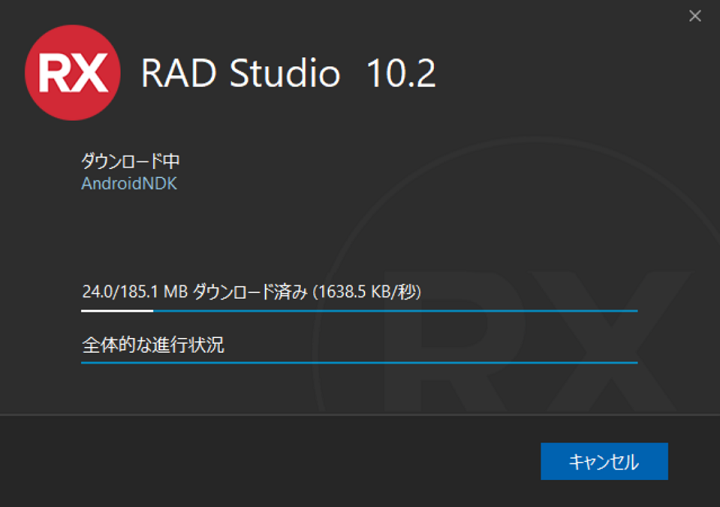Click the RAD Studio 10.2 title
Image resolution: width=720 pixels, height=507 pixels.
click(x=288, y=73)
